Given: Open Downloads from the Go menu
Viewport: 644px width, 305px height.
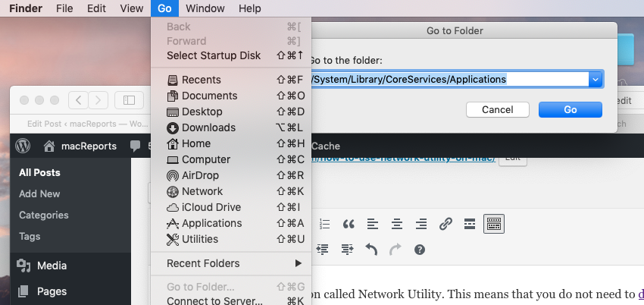Looking at the screenshot, I should (231, 127).
